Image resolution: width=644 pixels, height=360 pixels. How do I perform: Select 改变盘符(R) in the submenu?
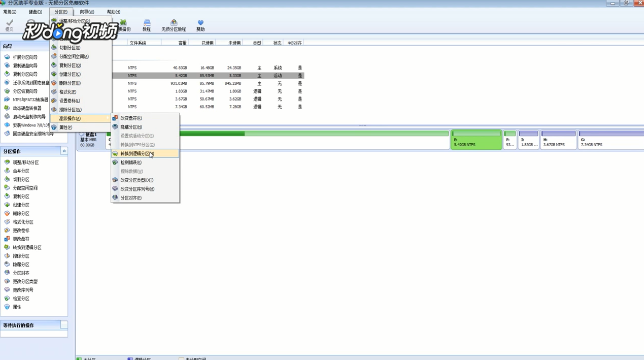click(145, 118)
